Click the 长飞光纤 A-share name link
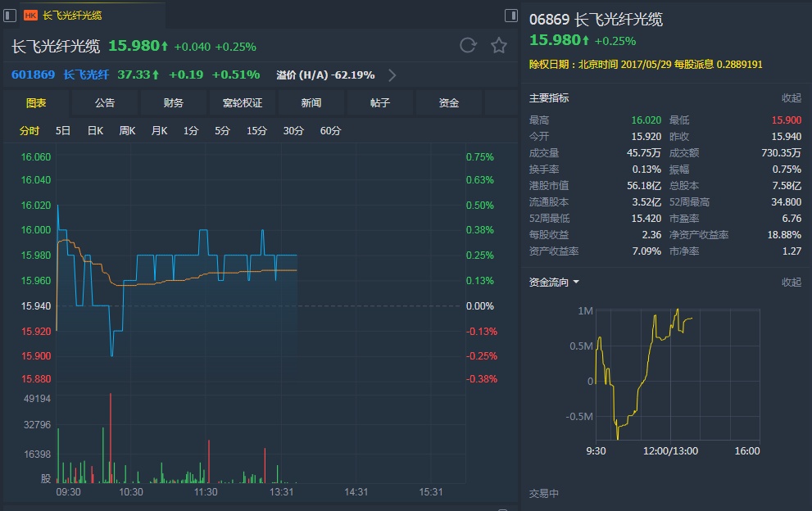This screenshot has width=812, height=511. pyautogui.click(x=86, y=75)
